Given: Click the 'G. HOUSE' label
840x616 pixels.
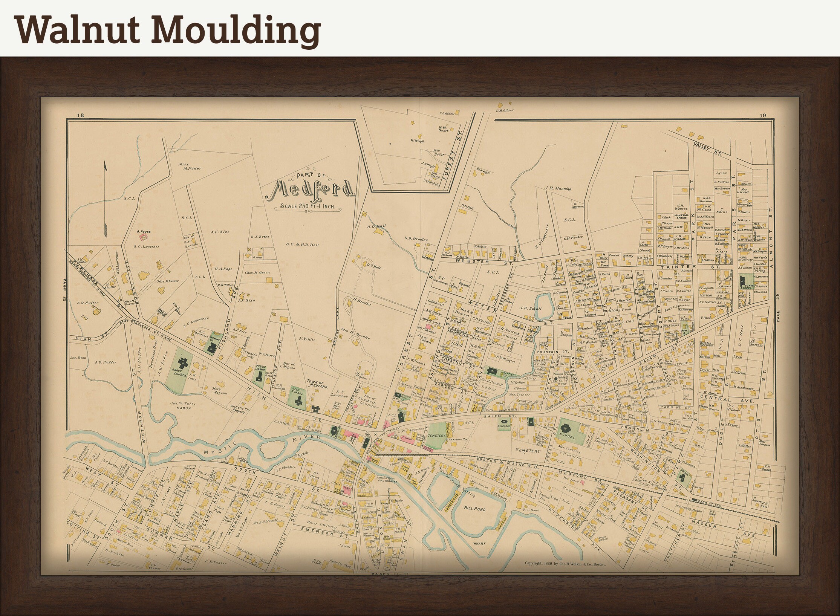Looking at the screenshot, I should [143, 231].
